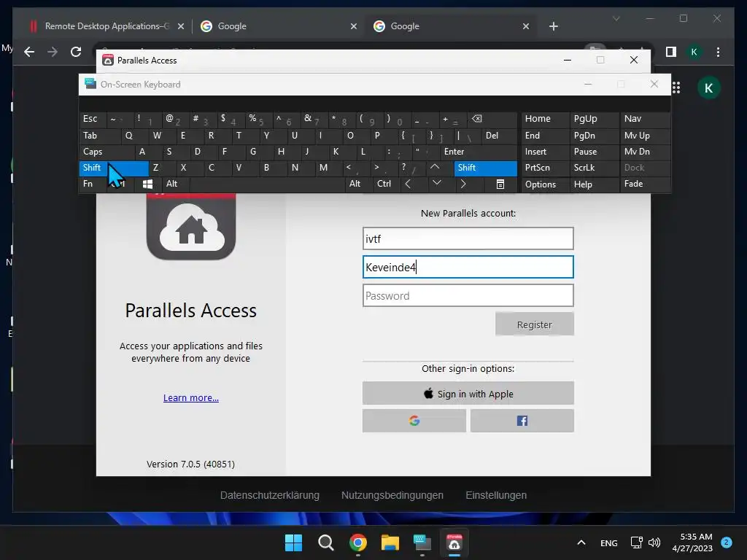Open a new Chrome tab with plus
The width and height of the screenshot is (747, 560).
[553, 27]
